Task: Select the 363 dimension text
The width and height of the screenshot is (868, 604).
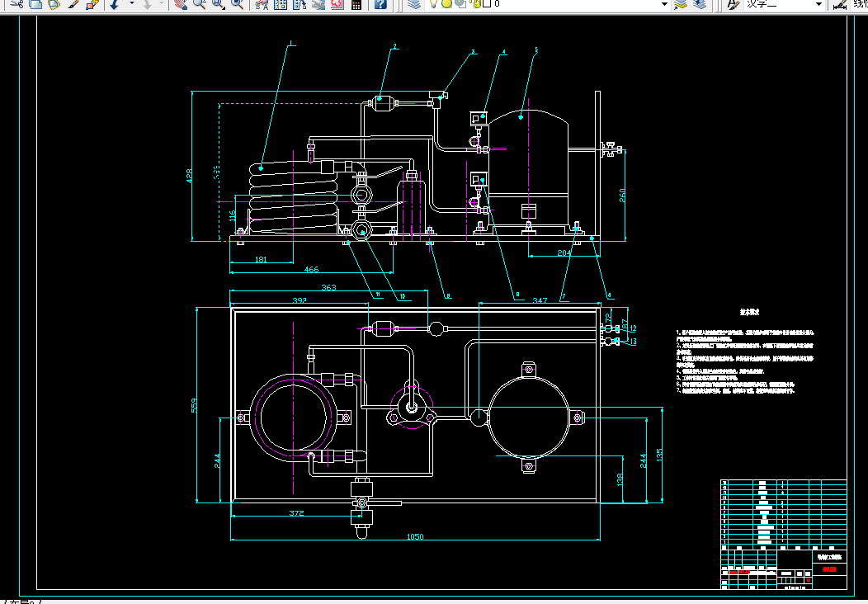Action: (329, 287)
